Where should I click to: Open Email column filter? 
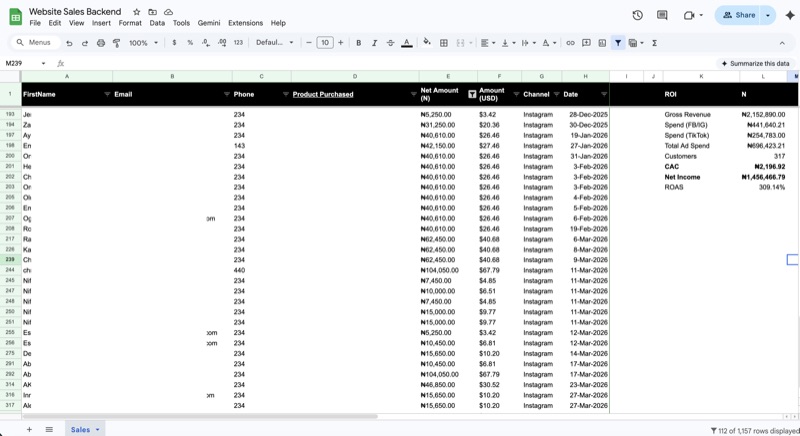coord(227,94)
